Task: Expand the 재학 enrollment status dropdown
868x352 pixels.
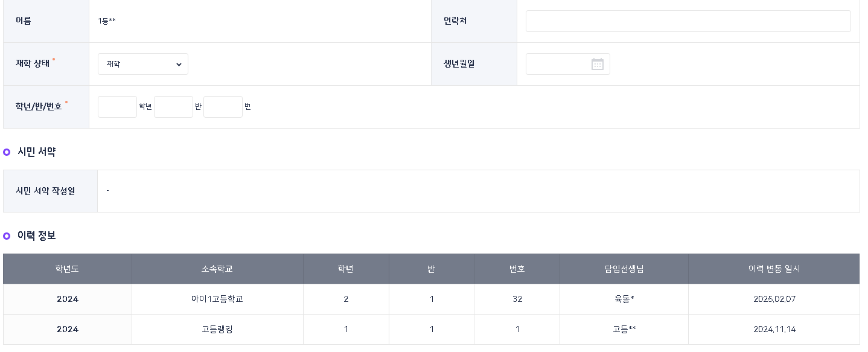Action: point(143,64)
